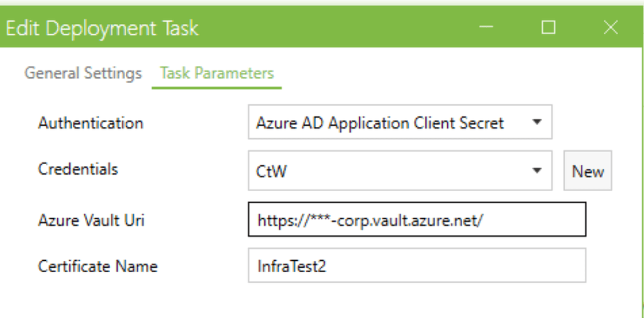Click the Azure Vault Uri label
This screenshot has height=318, width=644.
click(92, 220)
